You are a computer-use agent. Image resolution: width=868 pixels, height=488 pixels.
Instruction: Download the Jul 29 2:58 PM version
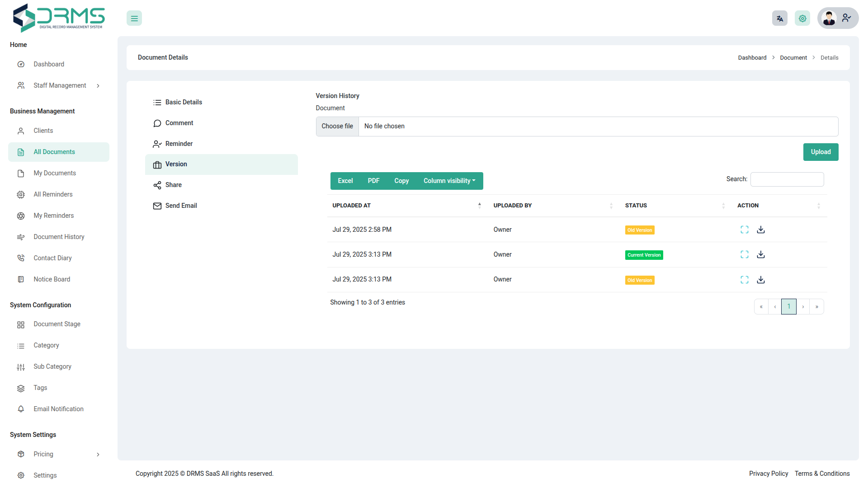[761, 230]
